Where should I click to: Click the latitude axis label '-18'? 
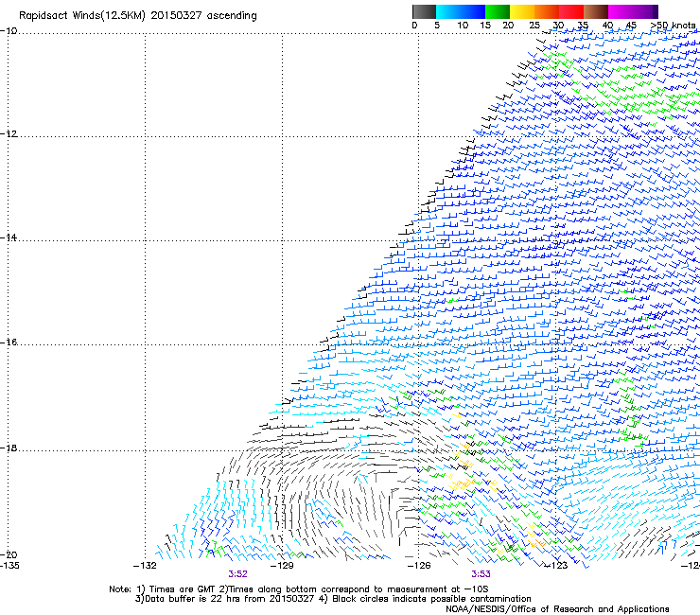9,448
